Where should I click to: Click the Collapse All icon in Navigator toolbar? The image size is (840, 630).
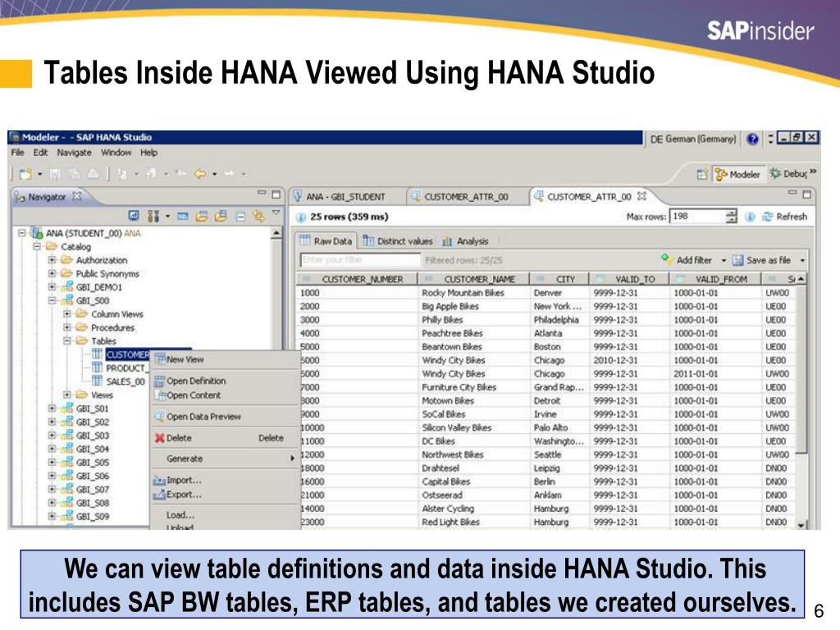pos(240,217)
